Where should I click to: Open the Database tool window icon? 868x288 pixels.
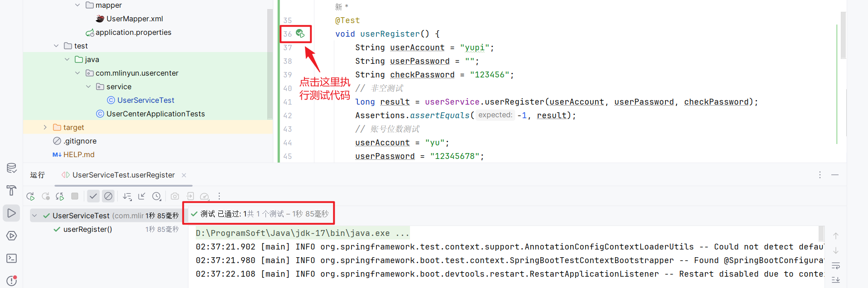(11, 168)
